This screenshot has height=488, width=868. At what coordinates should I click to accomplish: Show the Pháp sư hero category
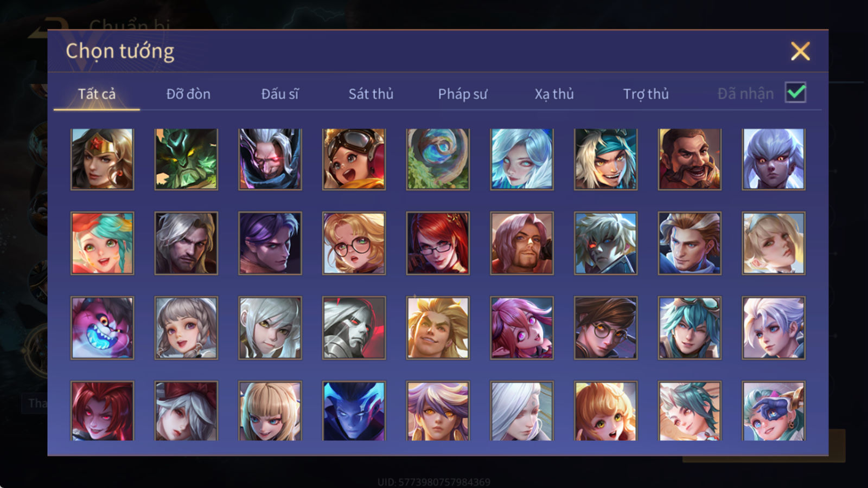(462, 94)
